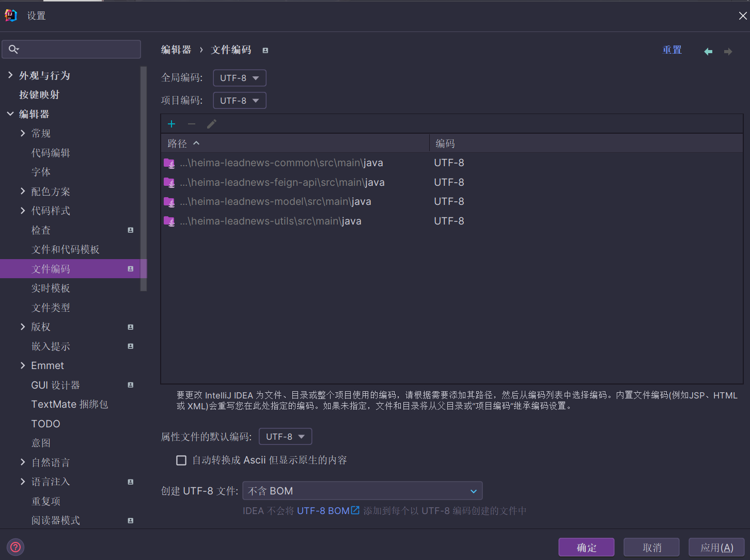Sort by the 路径 column header
Screen dimensions: 750x560
(x=295, y=143)
